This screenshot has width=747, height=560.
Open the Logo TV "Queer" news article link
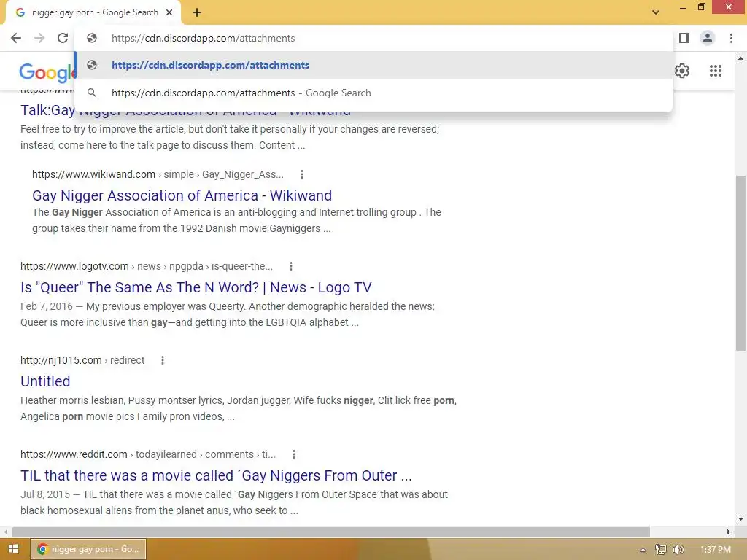pyautogui.click(x=196, y=287)
